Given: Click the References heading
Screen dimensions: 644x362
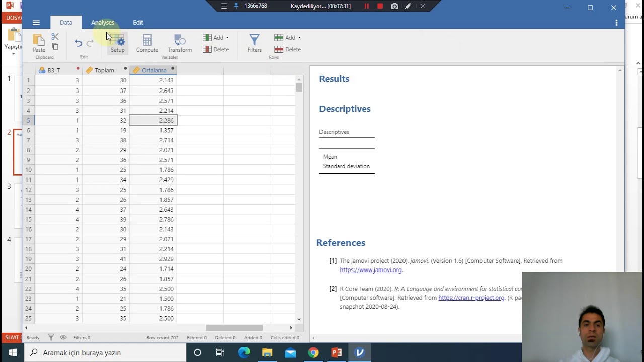Looking at the screenshot, I should (x=341, y=243).
